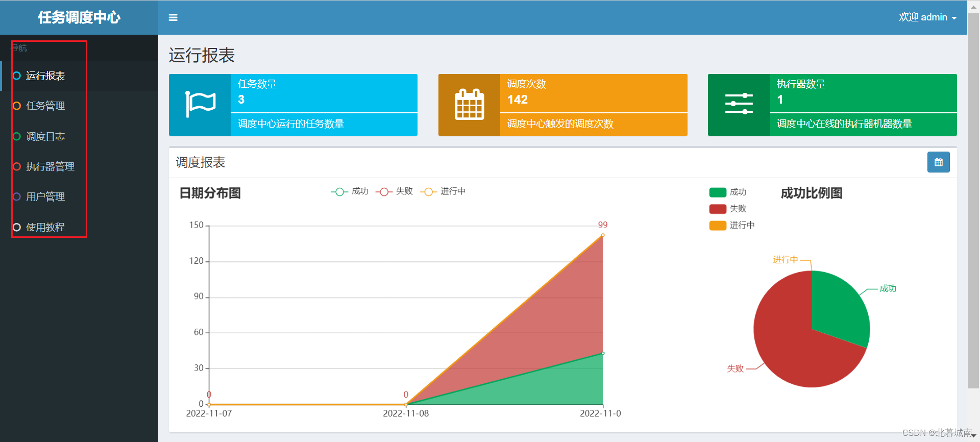The height and width of the screenshot is (442, 980).
Task: Open the 欢迎 admin user dropdown
Action: [927, 17]
